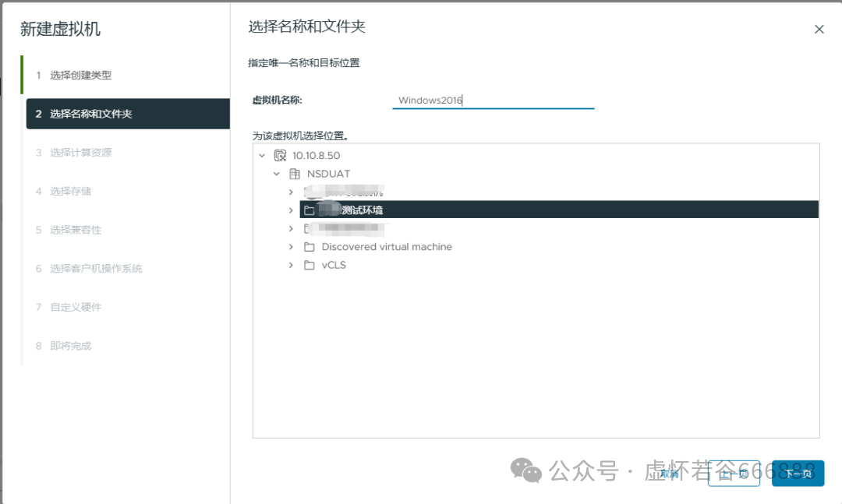Click the 虚拟机名称 input field
Viewport: 842px width, 504px height.
(x=494, y=100)
